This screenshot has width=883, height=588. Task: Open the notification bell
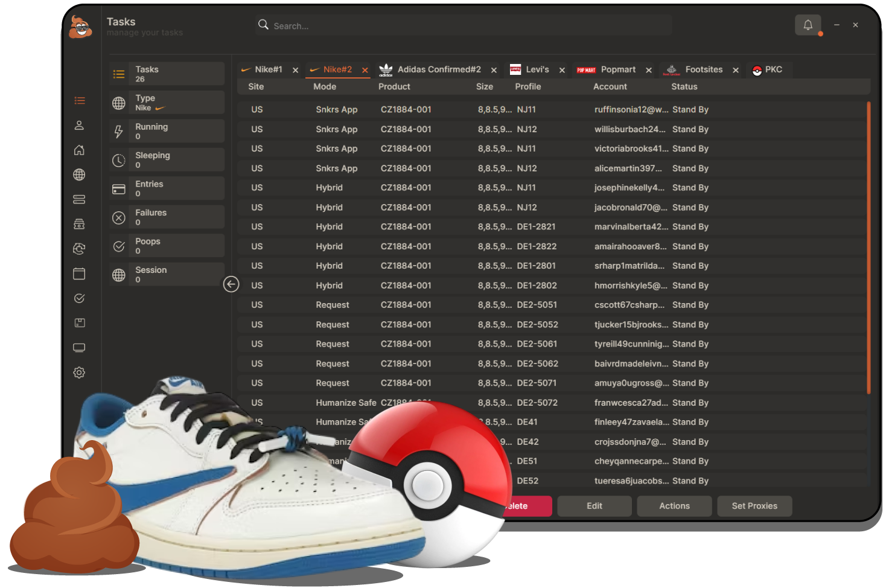pyautogui.click(x=808, y=25)
